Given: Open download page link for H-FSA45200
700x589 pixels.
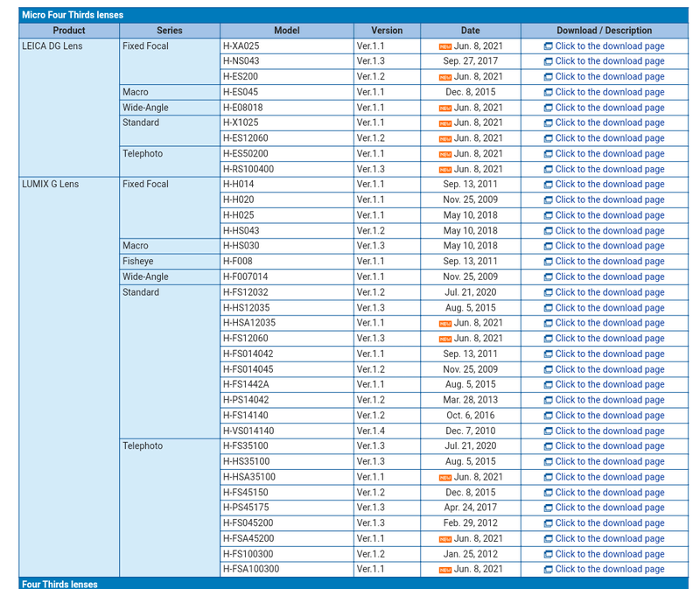Looking at the screenshot, I should click(609, 539).
